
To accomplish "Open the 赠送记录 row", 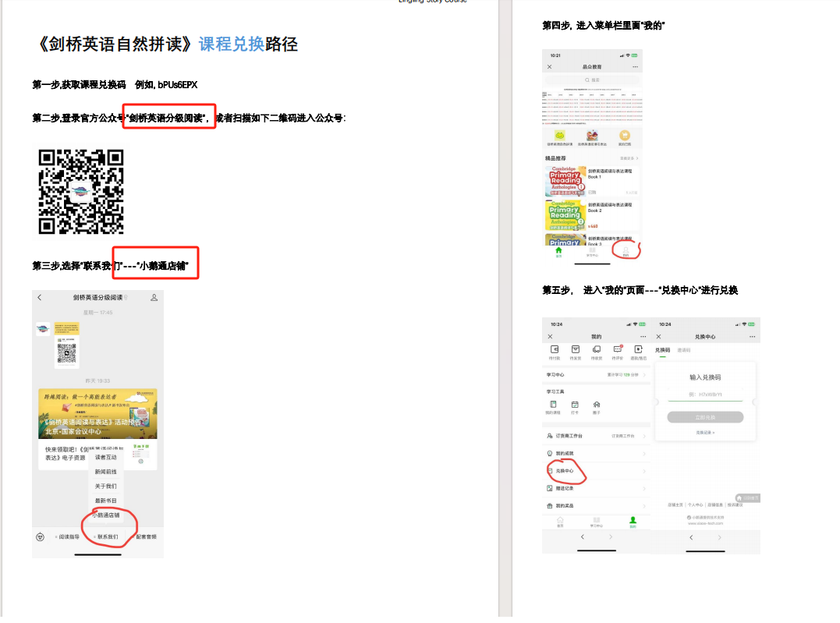I will click(596, 489).
